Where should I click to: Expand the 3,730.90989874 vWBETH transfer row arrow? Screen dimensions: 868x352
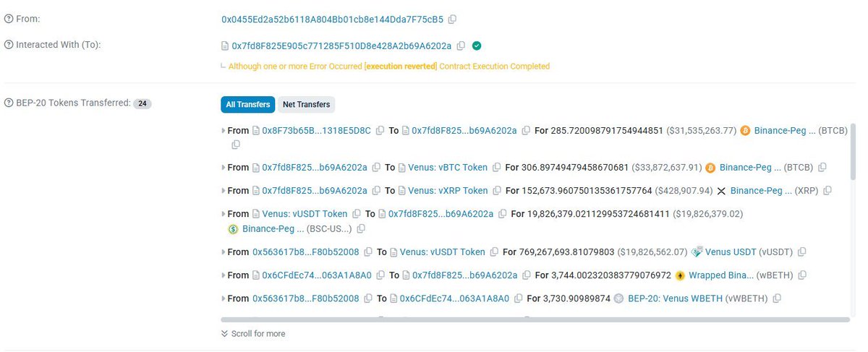coord(224,299)
